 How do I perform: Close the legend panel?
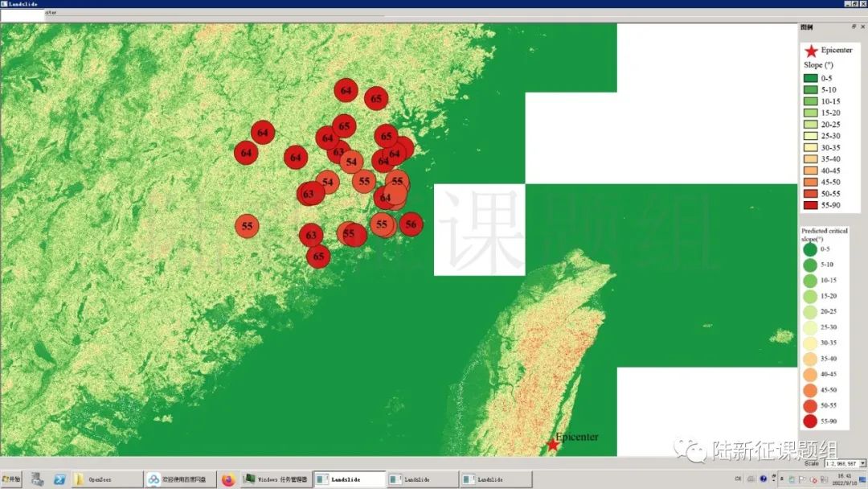pos(862,27)
